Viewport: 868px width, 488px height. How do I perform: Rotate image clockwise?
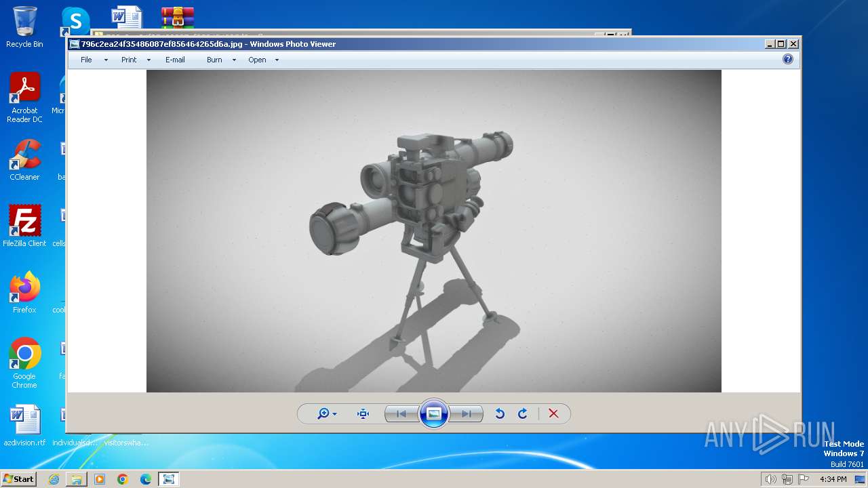point(523,413)
